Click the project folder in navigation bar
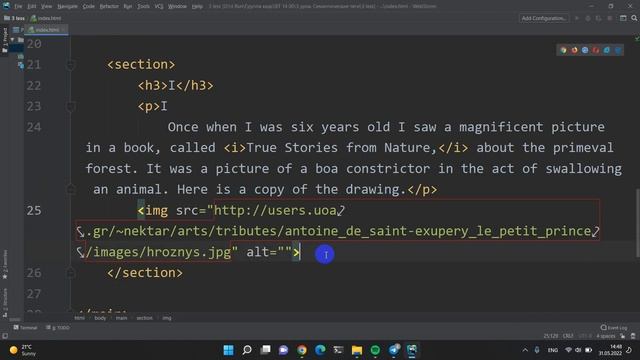640x360 pixels. tap(14, 18)
